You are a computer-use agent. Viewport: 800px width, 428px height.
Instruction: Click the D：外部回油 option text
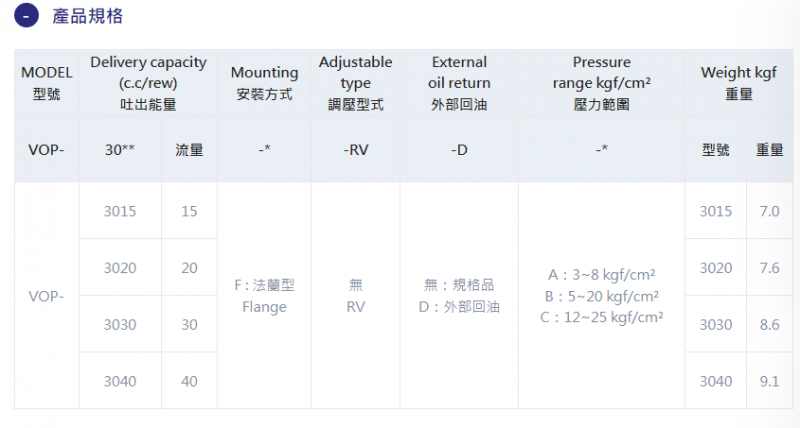tap(459, 307)
